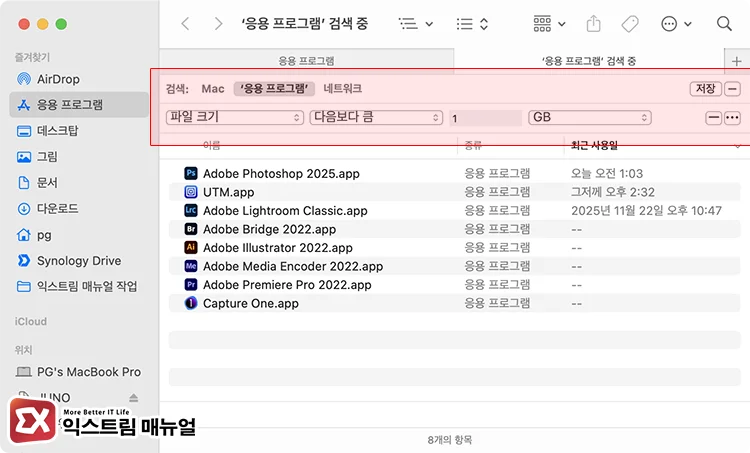Select the '응용 프로그램' 검색 중 tab
The height and width of the screenshot is (453, 750).
pyautogui.click(x=589, y=60)
